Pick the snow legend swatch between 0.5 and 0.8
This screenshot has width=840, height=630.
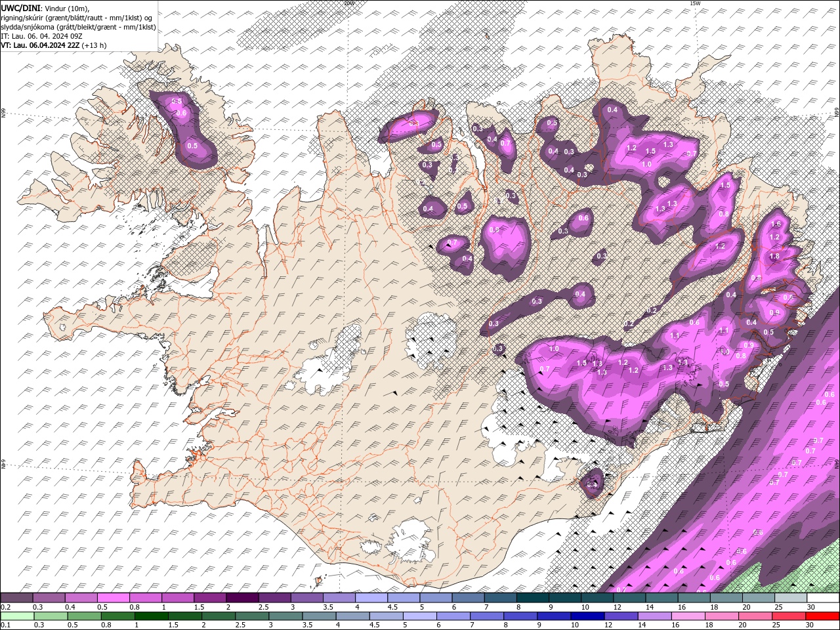(114, 598)
